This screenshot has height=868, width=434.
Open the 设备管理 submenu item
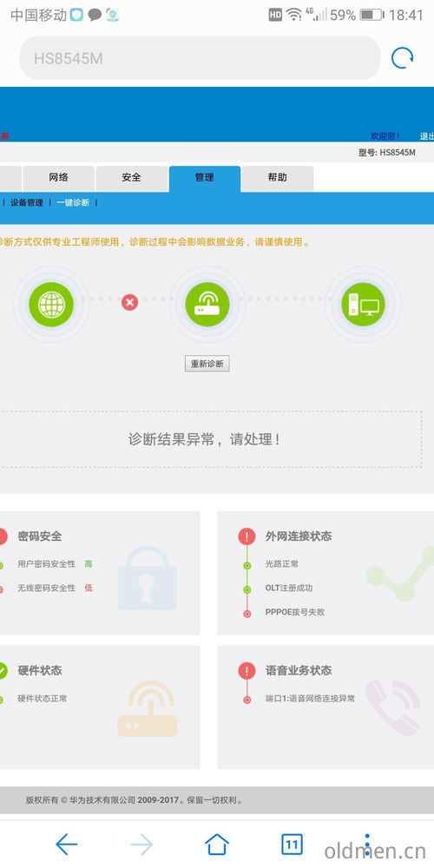(27, 202)
